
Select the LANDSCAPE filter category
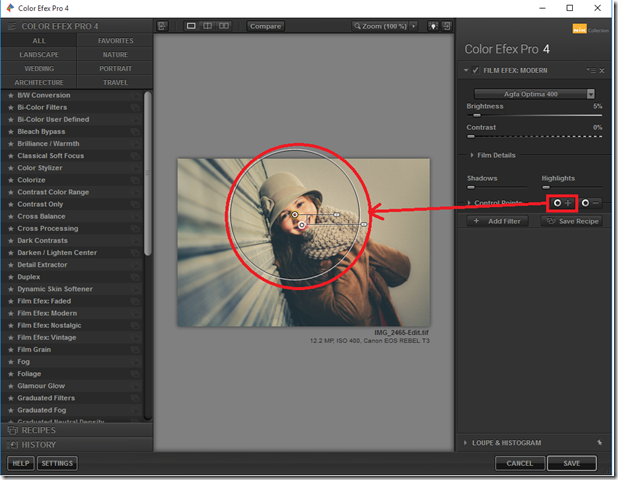click(x=39, y=55)
